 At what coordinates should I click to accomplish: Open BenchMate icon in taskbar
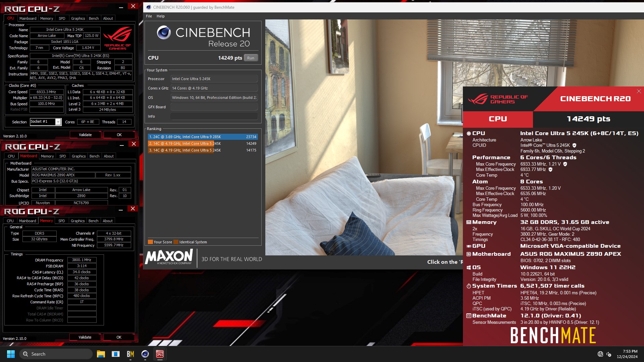coord(130,354)
